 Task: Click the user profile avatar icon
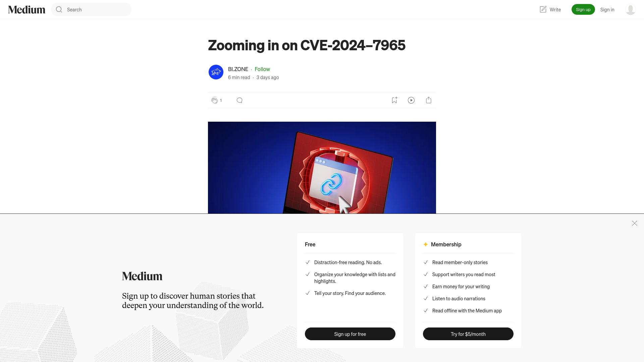(x=630, y=9)
